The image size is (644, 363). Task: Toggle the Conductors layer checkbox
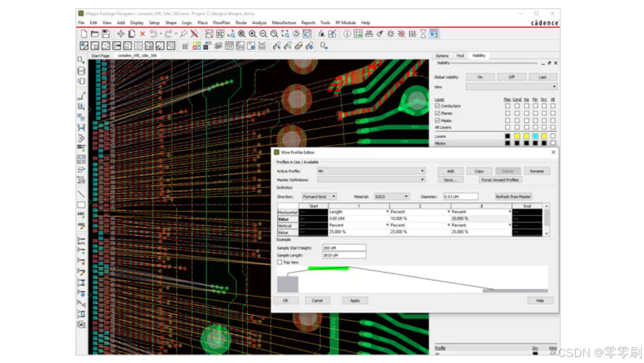(x=438, y=106)
